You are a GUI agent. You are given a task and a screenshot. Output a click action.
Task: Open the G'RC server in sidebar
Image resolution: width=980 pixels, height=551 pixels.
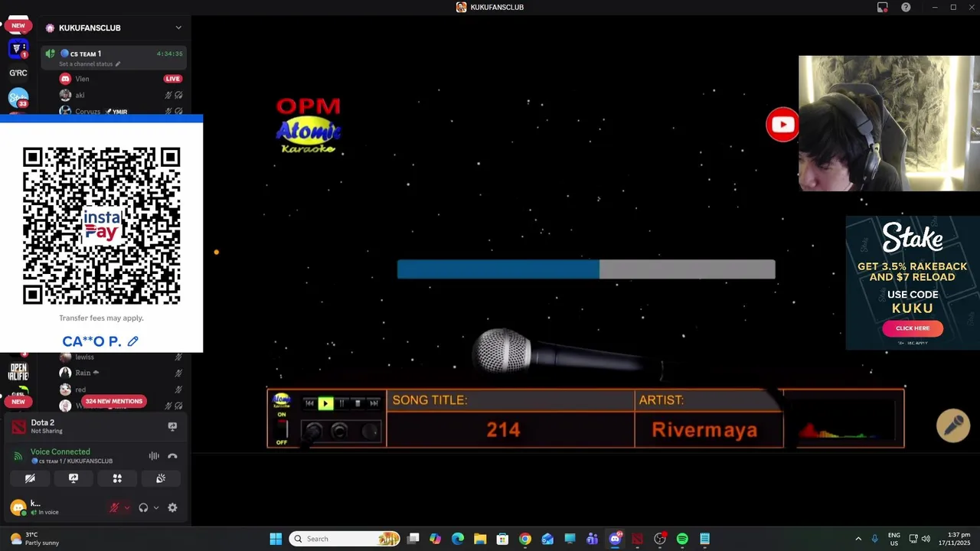pos(18,73)
